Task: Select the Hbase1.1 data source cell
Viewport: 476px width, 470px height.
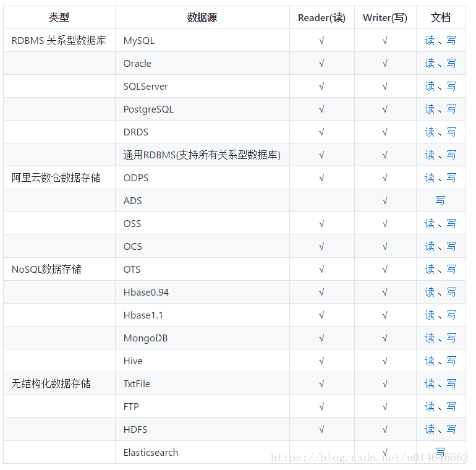Action: click(202, 315)
